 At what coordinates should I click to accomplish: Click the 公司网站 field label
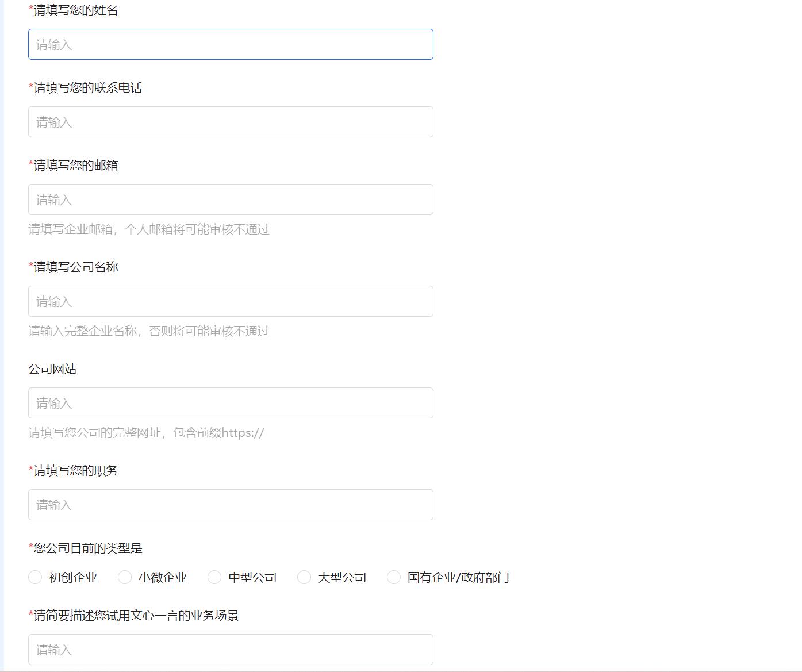(x=52, y=369)
